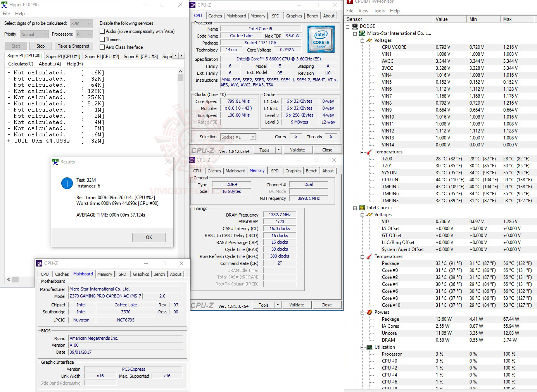Click the Micro-Star motherboard icon in HWMonitor
Screen dimensions: 537x392
tap(362, 33)
